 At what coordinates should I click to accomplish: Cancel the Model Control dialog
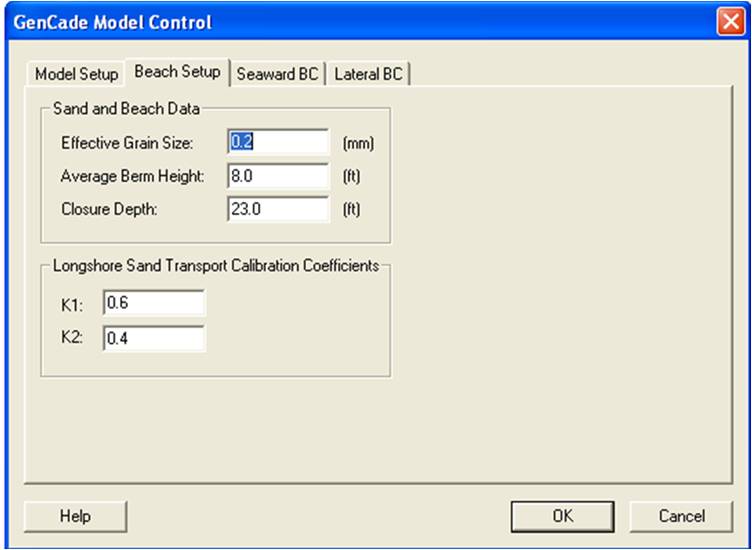point(682,516)
